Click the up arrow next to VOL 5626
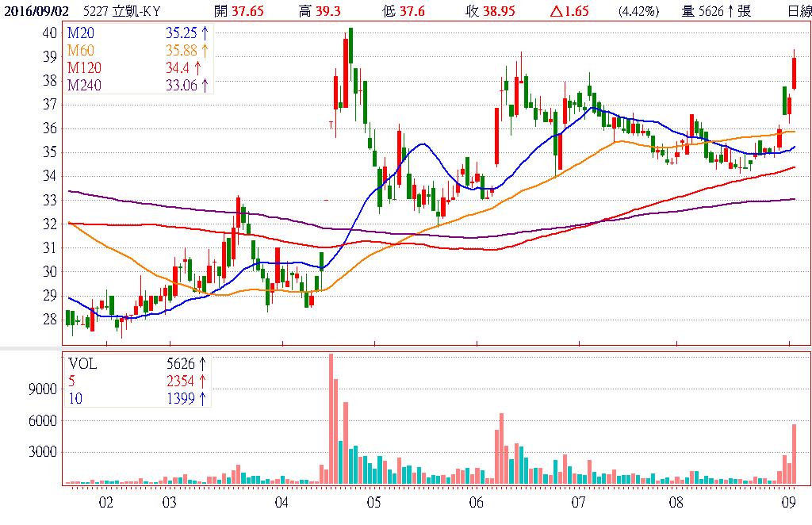 [x=202, y=364]
